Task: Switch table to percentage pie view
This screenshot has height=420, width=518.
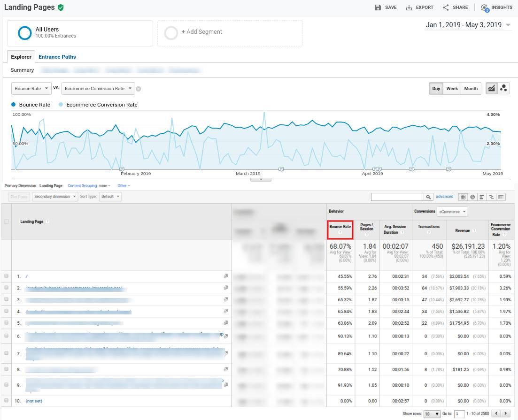Action: tap(473, 197)
